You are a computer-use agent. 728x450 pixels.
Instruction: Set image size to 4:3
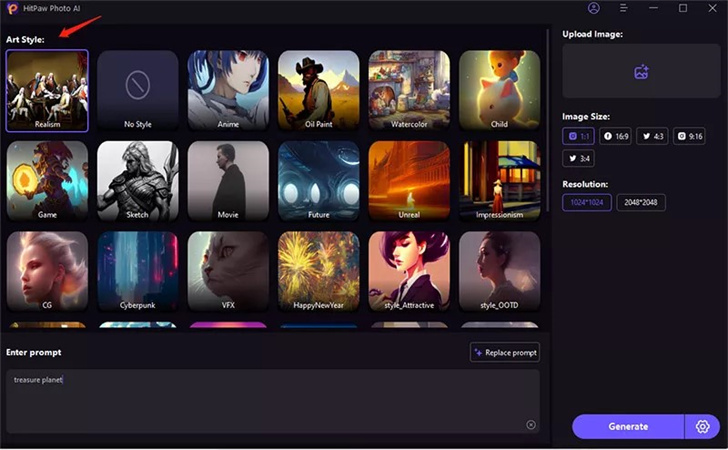pos(652,137)
